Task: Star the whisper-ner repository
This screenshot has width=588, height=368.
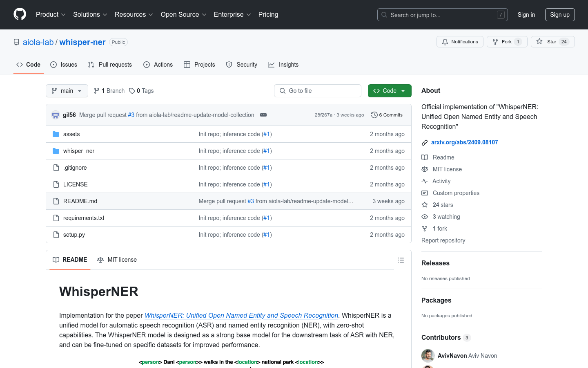Action: 553,42
